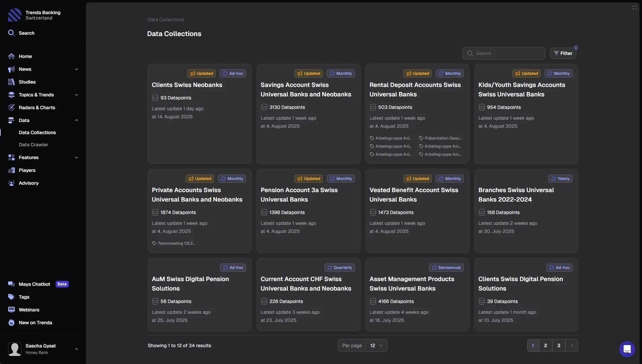The width and height of the screenshot is (642, 364).
Task: Switch to the Data Crawler view
Action: coord(34,145)
